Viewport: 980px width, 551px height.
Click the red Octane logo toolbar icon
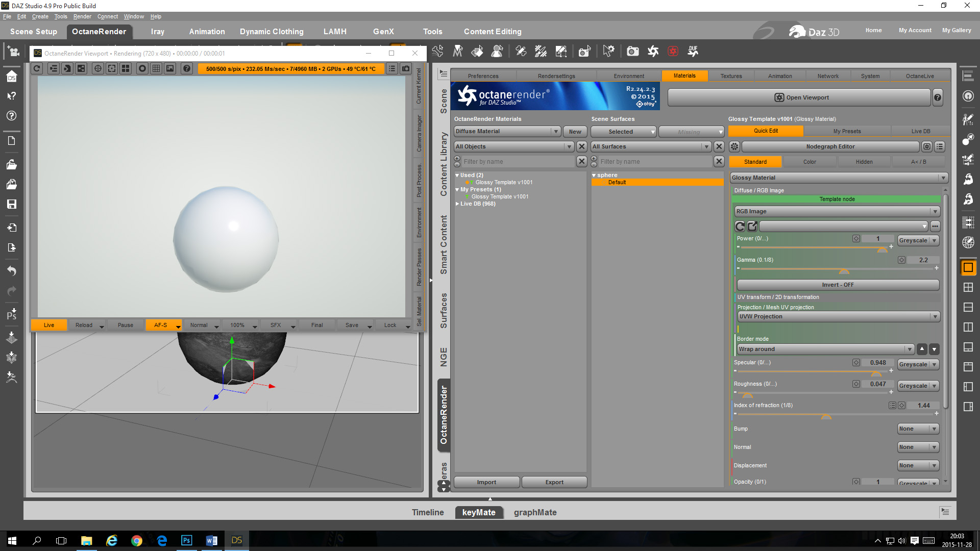673,51
